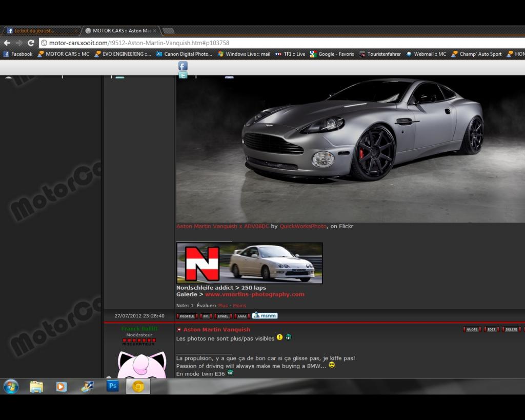
Task: Click the 'Aston Martin Vanquish x ADV08DC' Flickr link
Action: coord(223,227)
